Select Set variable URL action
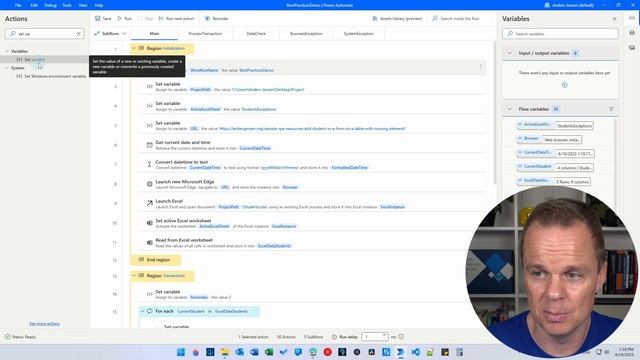 (x=312, y=126)
